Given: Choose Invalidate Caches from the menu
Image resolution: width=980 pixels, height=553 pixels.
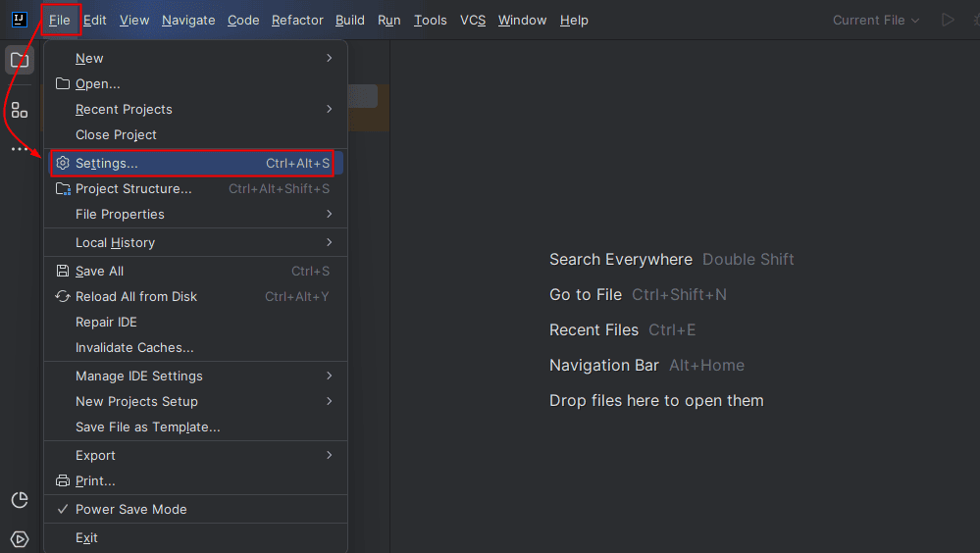Looking at the screenshot, I should pos(134,347).
